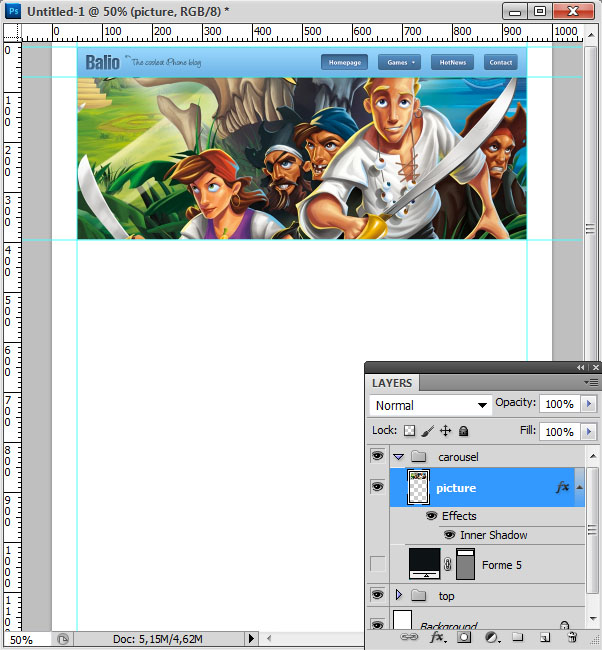Click the Homepage button in the canvas

click(x=345, y=62)
